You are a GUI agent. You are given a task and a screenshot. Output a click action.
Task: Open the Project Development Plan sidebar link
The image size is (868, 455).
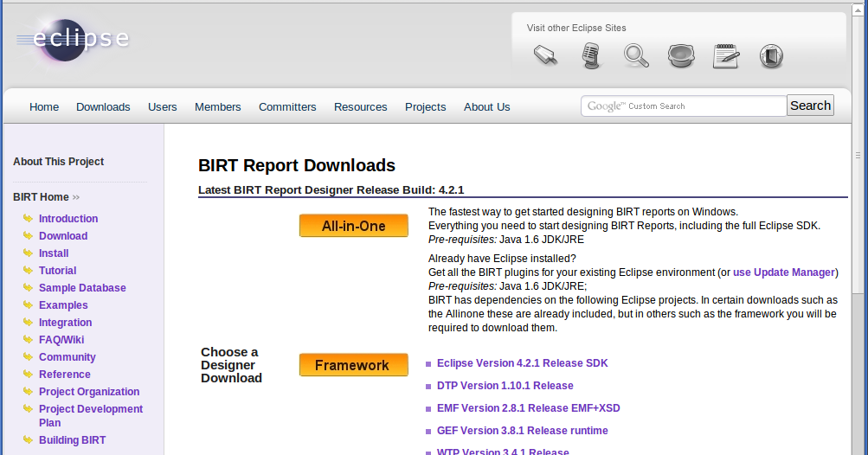pos(91,416)
